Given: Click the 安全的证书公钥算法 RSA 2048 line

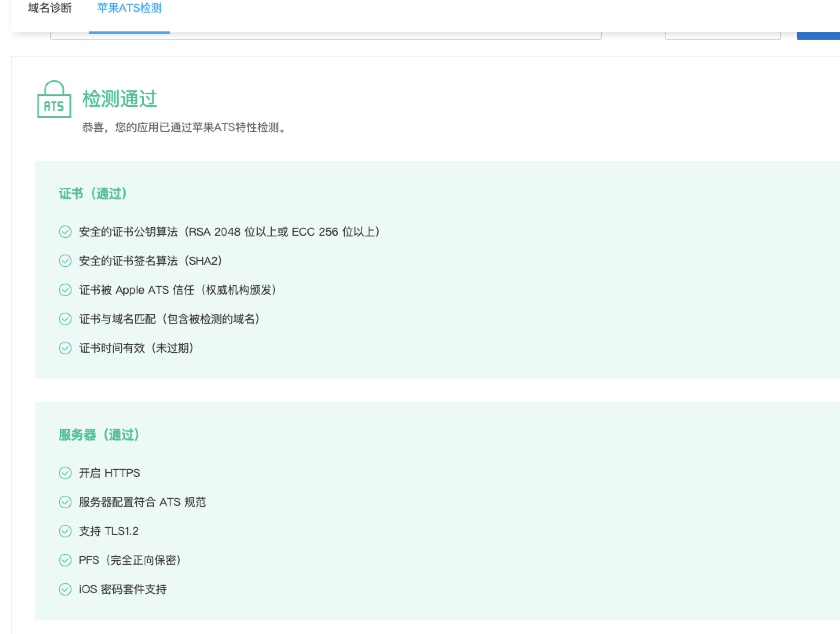Looking at the screenshot, I should pos(229,232).
